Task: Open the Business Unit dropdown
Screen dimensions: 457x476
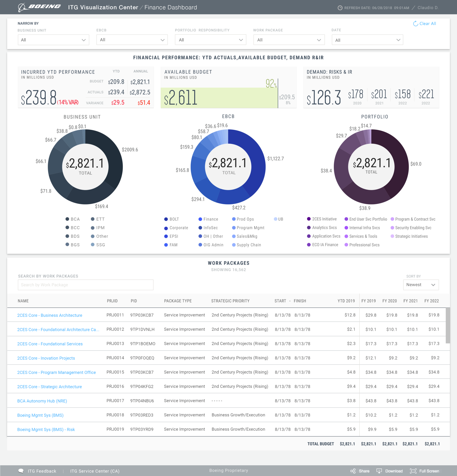Action: click(53, 40)
